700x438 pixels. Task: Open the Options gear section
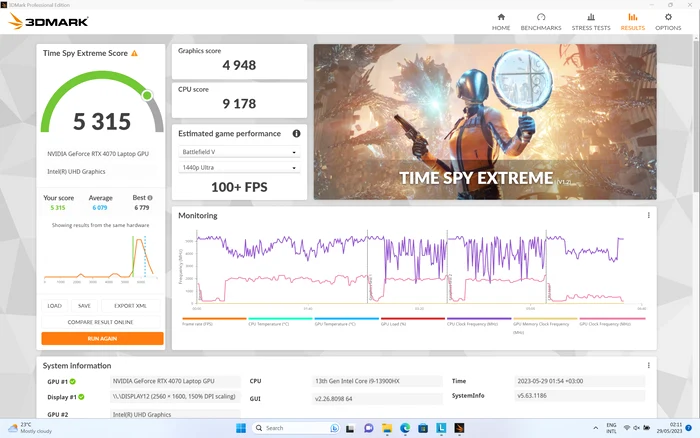pos(668,21)
